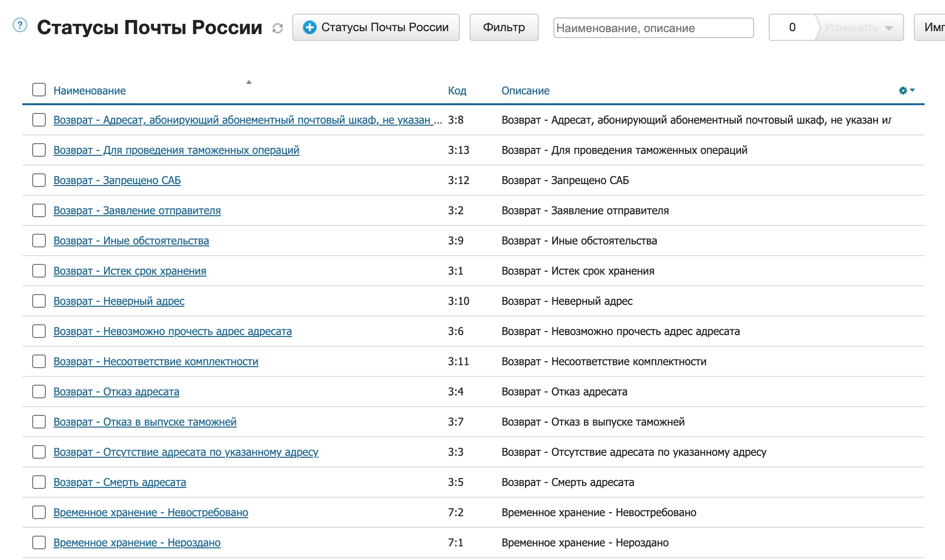This screenshot has height=560, width=945.
Task: Open Возврат - Истек срок хранения link
Action: click(x=130, y=271)
